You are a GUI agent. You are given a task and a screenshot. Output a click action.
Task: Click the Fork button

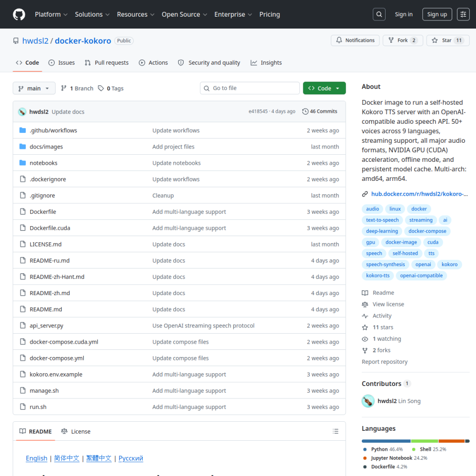click(403, 40)
